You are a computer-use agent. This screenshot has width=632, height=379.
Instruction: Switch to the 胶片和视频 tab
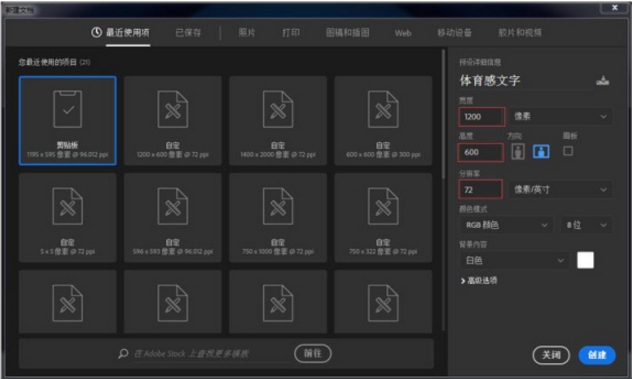(520, 33)
